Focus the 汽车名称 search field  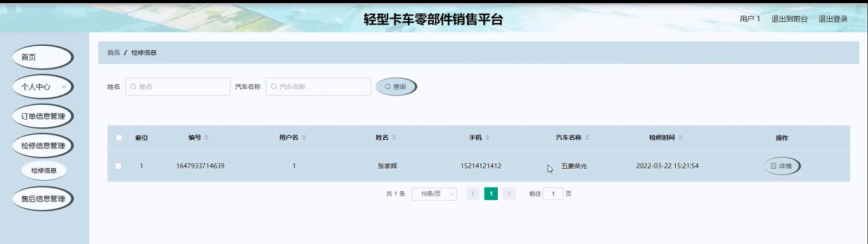318,87
